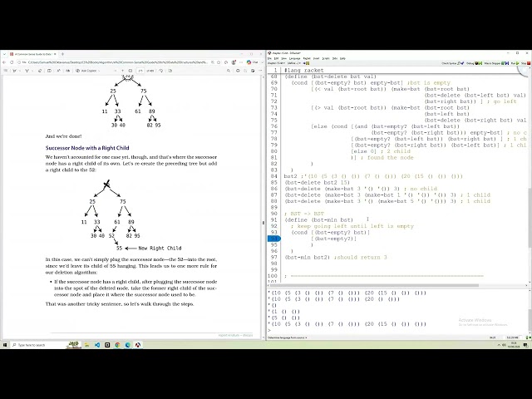Click the favorites star icon in address bar
Screen dimensions: 532x399
click(219, 62)
